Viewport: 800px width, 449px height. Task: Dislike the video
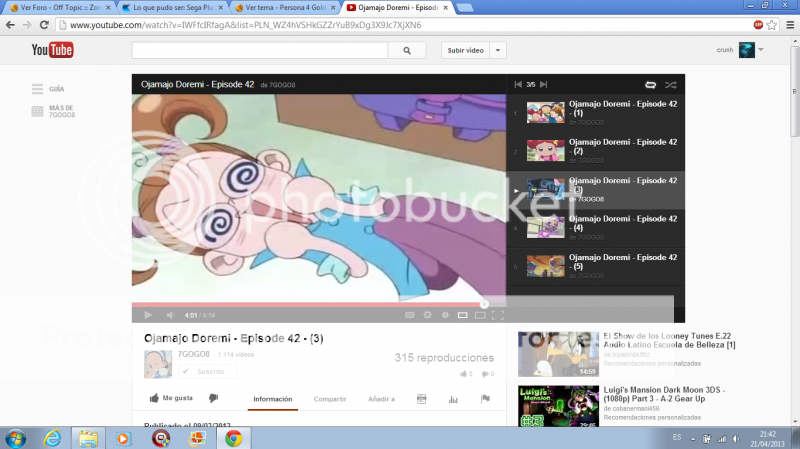(x=213, y=398)
